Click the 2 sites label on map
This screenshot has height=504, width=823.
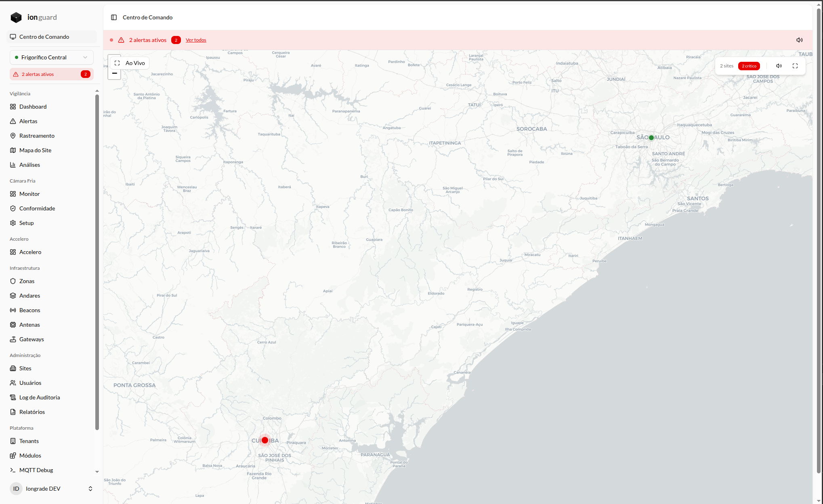pyautogui.click(x=726, y=66)
